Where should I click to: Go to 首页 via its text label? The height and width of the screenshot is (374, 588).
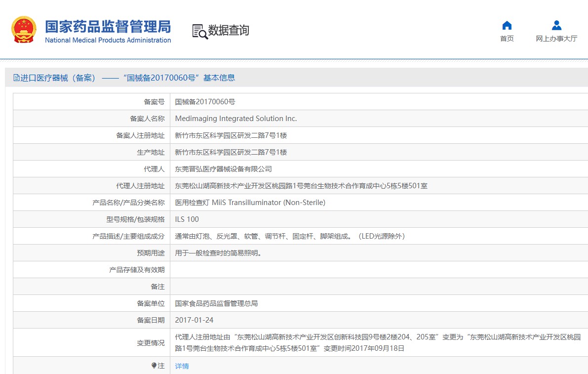(507, 39)
